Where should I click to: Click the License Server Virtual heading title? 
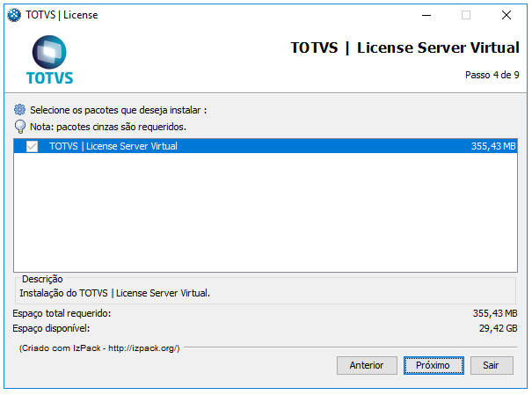404,48
